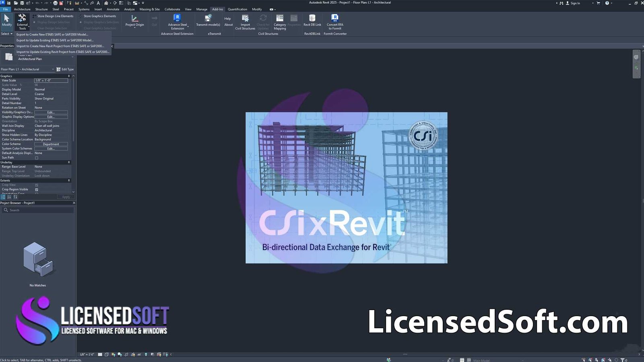Click the Open folder icon in quick access
Viewport: 644px width, 362px height.
[x=16, y=3]
